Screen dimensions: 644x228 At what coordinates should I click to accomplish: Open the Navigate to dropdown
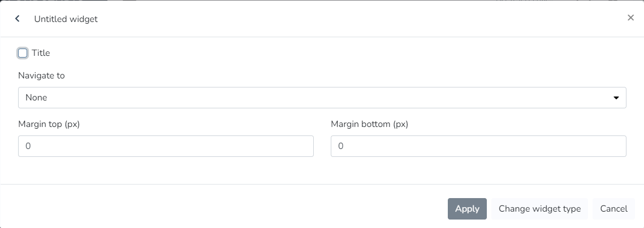pyautogui.click(x=322, y=98)
